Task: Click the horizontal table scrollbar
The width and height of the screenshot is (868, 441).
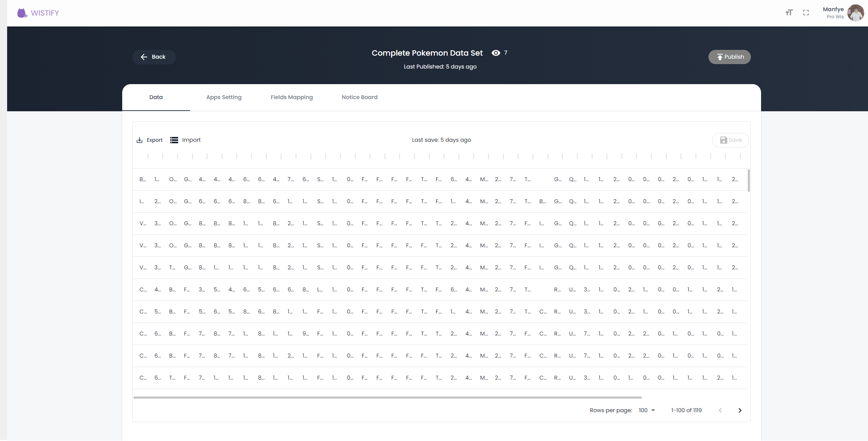Action: point(388,397)
